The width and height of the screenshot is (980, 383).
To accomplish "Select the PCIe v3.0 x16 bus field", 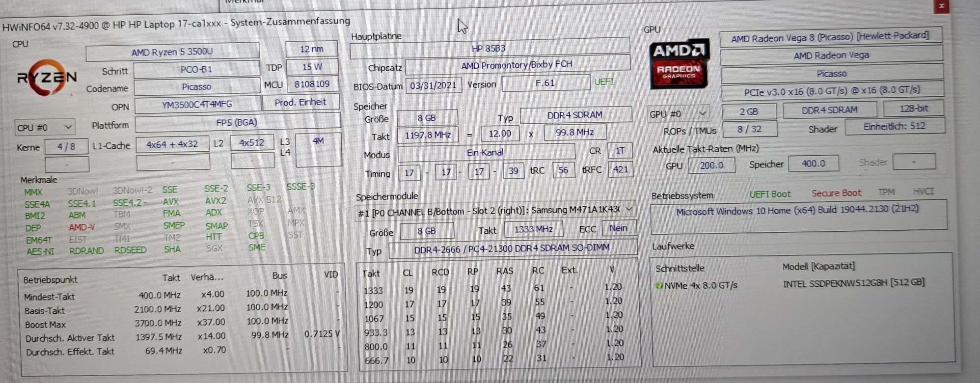I will pyautogui.click(x=832, y=91).
